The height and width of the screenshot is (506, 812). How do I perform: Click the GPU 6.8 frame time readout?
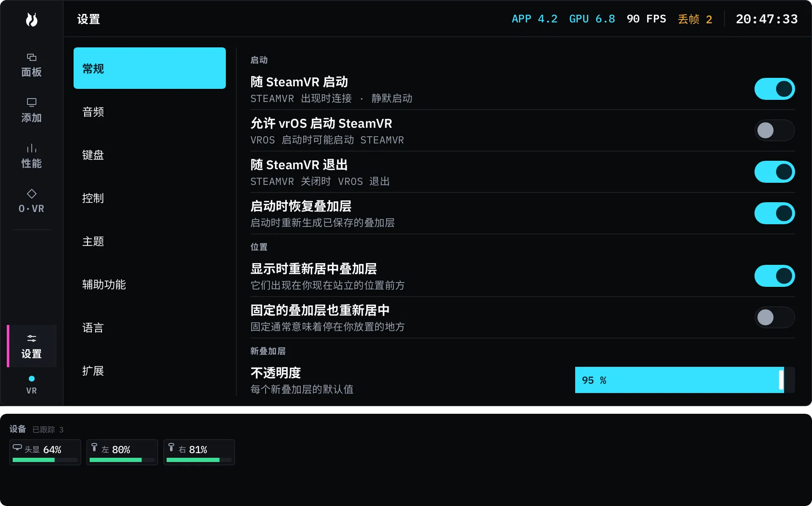592,19
